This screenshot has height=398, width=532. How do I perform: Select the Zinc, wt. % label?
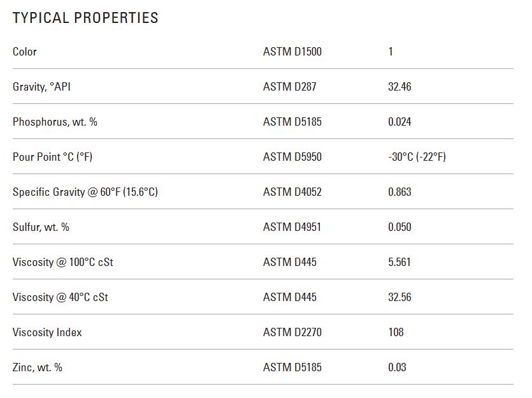(38, 367)
